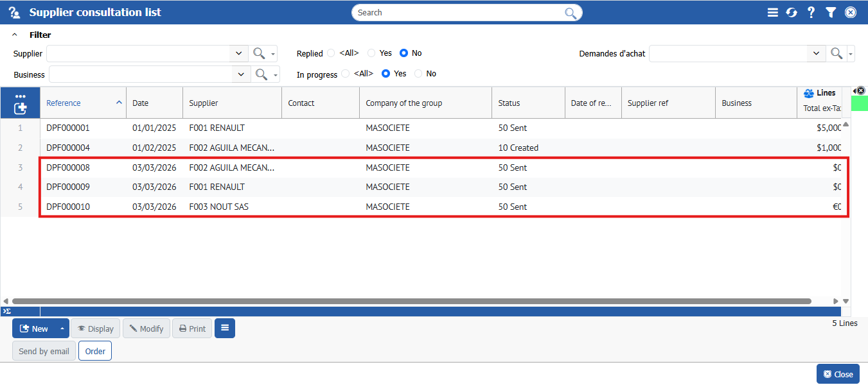Click the filter funnel icon in header
Screen dimensions: 868x385
831,12
